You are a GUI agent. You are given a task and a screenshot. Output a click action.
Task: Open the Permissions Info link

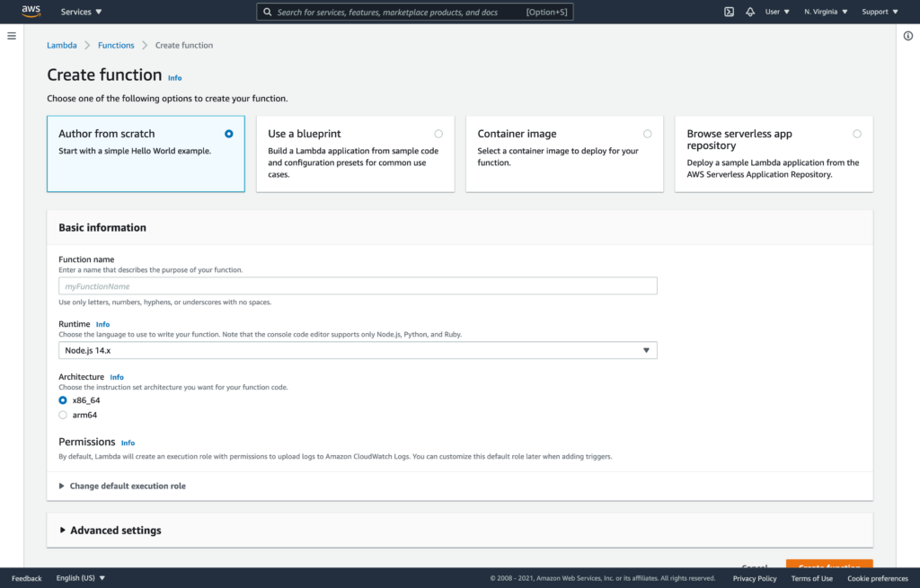tap(128, 443)
